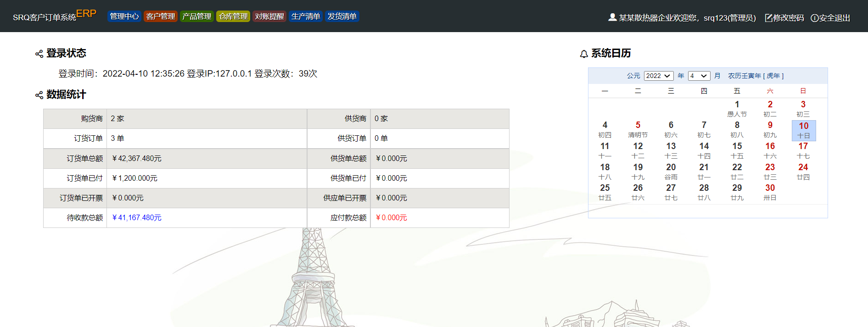
Task: Open 对账提醒 reminders
Action: tap(269, 17)
